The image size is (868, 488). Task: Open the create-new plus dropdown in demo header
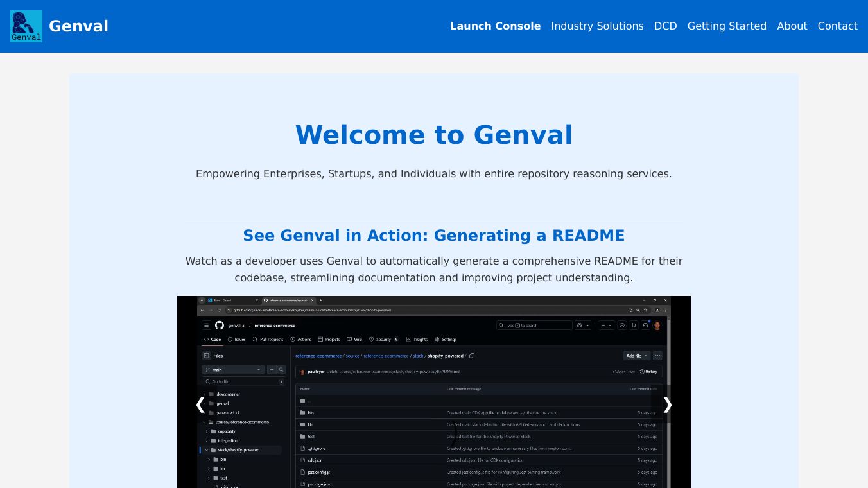(x=607, y=326)
